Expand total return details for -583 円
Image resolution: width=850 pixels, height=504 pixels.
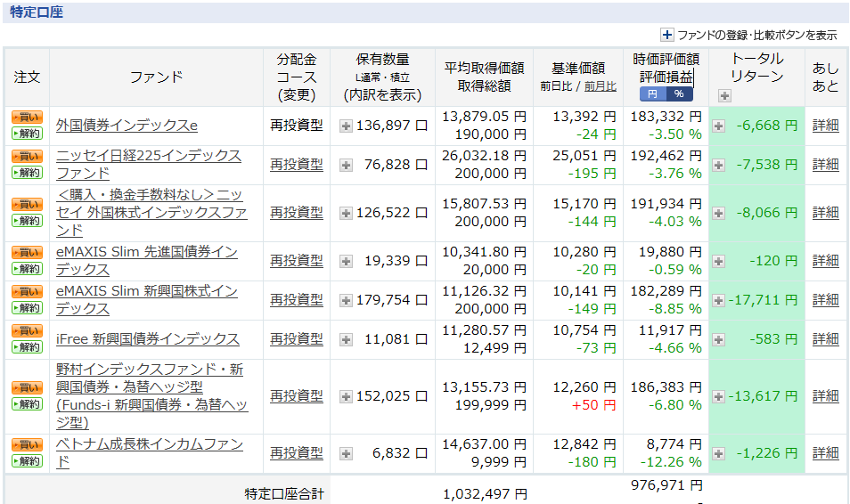coord(718,340)
